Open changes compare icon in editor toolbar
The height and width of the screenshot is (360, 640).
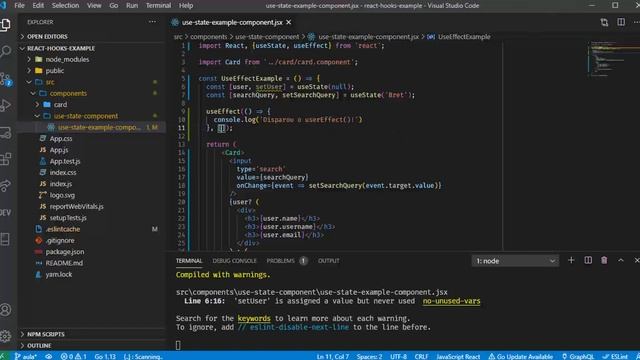pos(604,22)
